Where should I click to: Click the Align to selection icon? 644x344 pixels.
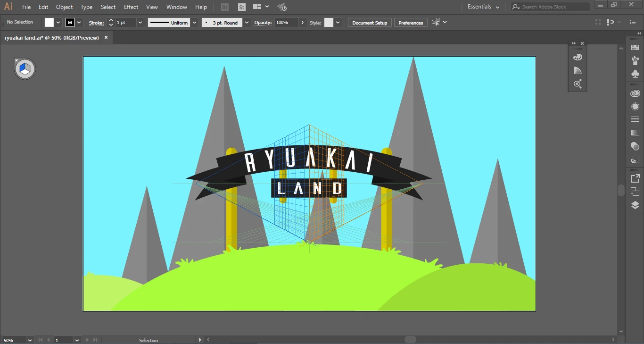coord(436,22)
